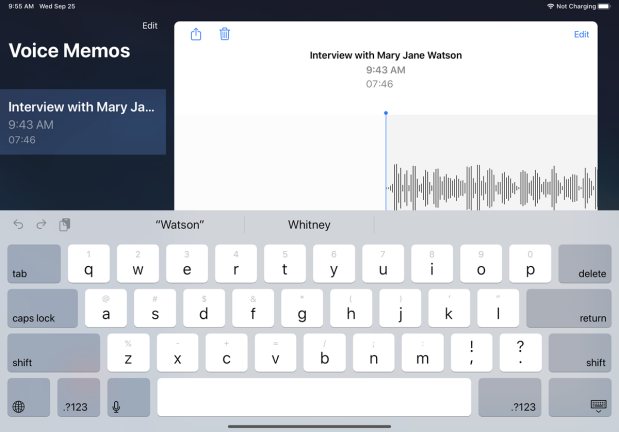
Task: Tap the t key
Action: point(285,263)
